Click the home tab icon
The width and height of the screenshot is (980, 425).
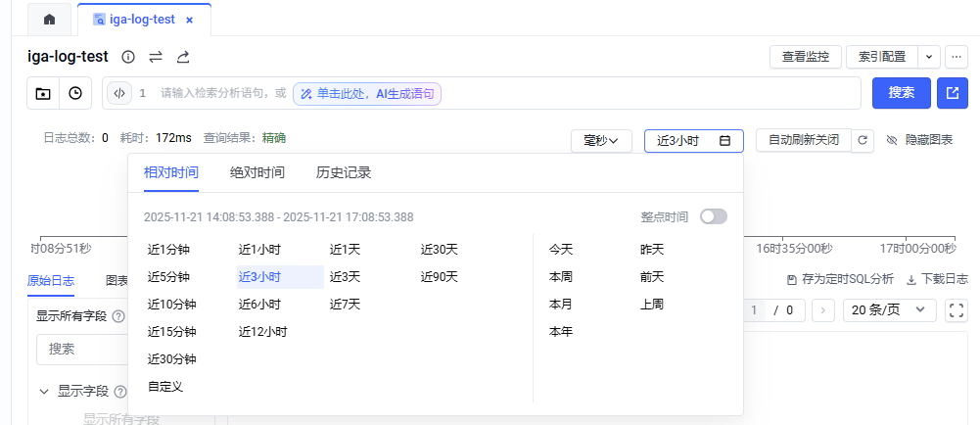pyautogui.click(x=50, y=20)
